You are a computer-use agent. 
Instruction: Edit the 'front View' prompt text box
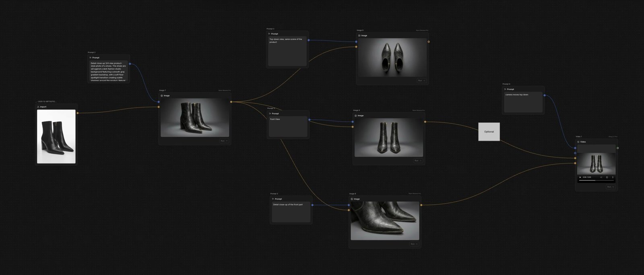tap(288, 126)
